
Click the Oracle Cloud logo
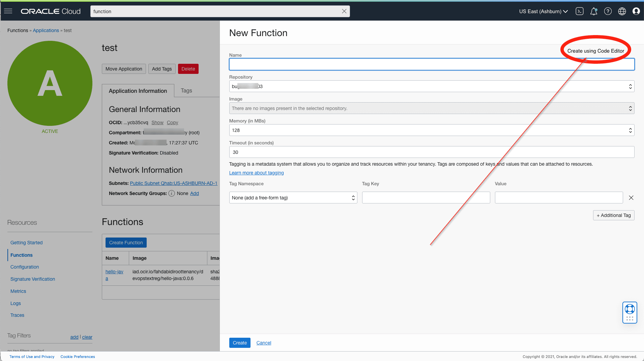pyautogui.click(x=51, y=11)
